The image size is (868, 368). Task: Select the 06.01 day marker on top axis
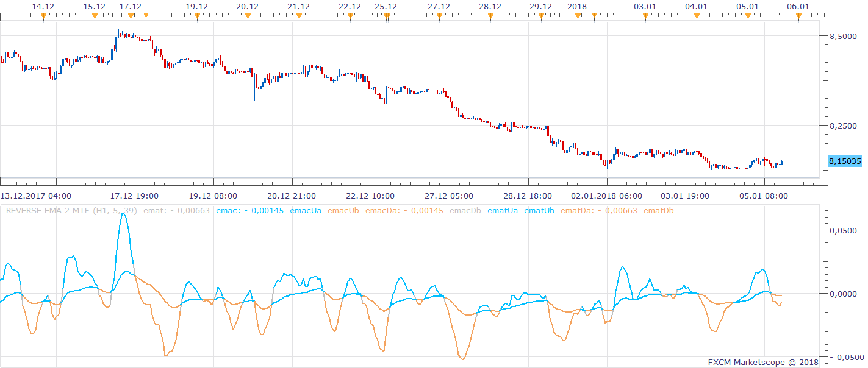coord(798,17)
